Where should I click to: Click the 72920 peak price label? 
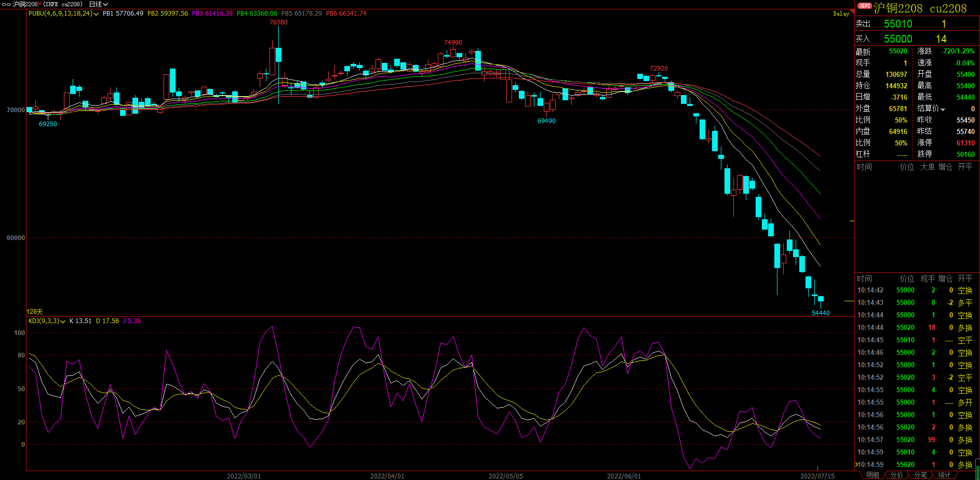659,69
